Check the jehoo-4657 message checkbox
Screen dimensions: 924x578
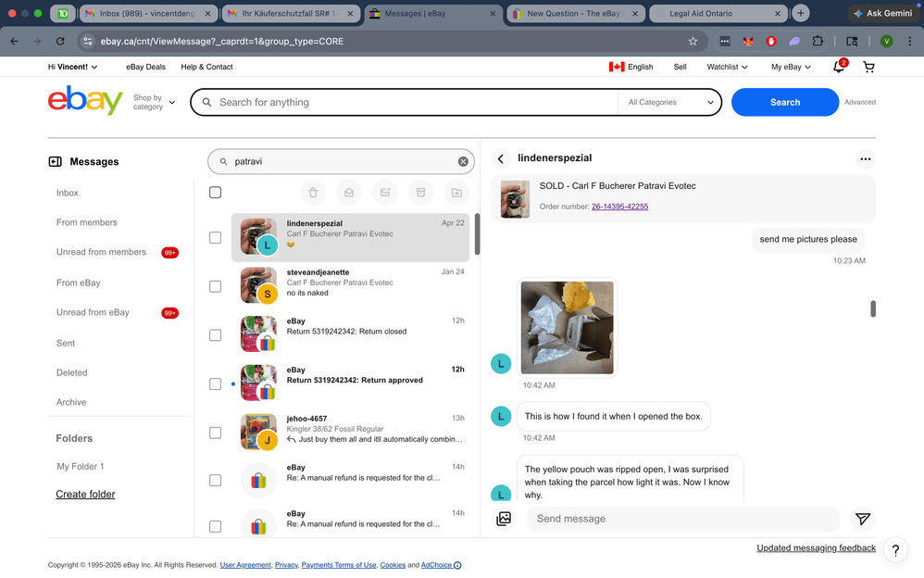(x=215, y=433)
